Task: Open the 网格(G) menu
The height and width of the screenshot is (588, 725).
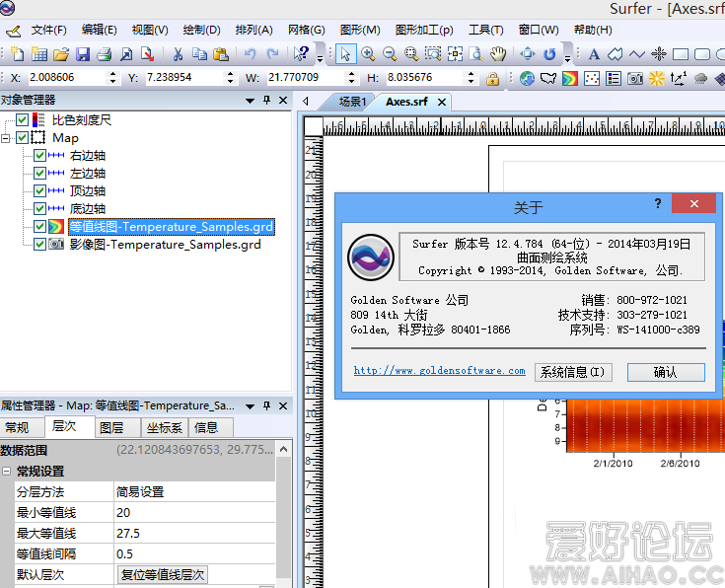Action: tap(307, 30)
